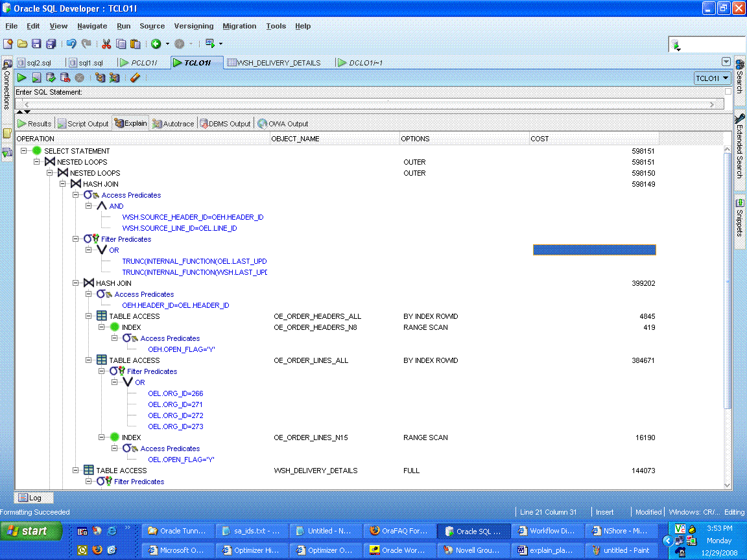Click the Undo arrow icon
Viewport: 747px width, 560px height.
point(71,44)
